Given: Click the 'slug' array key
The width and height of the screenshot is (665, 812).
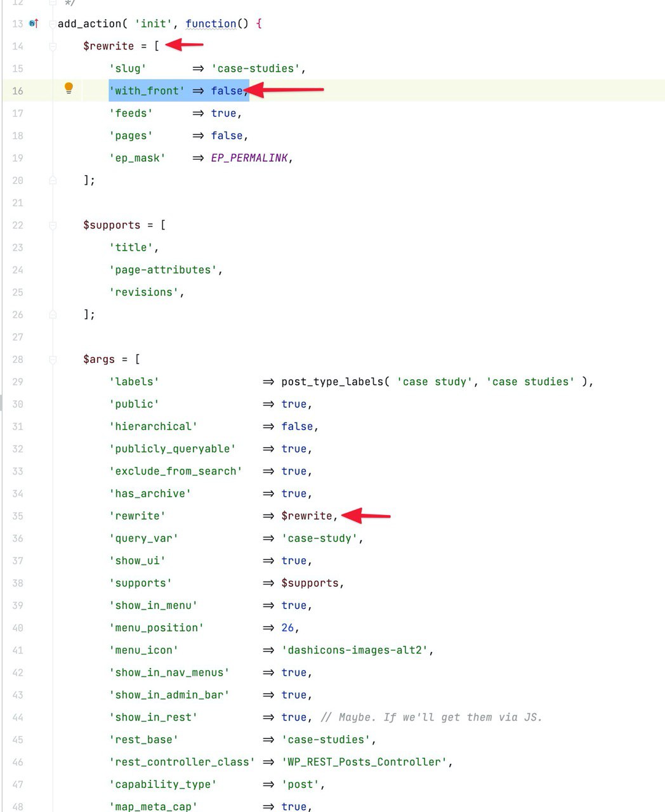Looking at the screenshot, I should pyautogui.click(x=128, y=69).
